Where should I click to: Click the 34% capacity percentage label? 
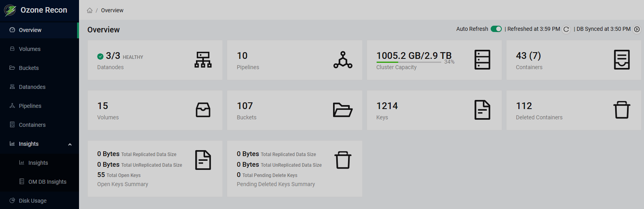449,62
